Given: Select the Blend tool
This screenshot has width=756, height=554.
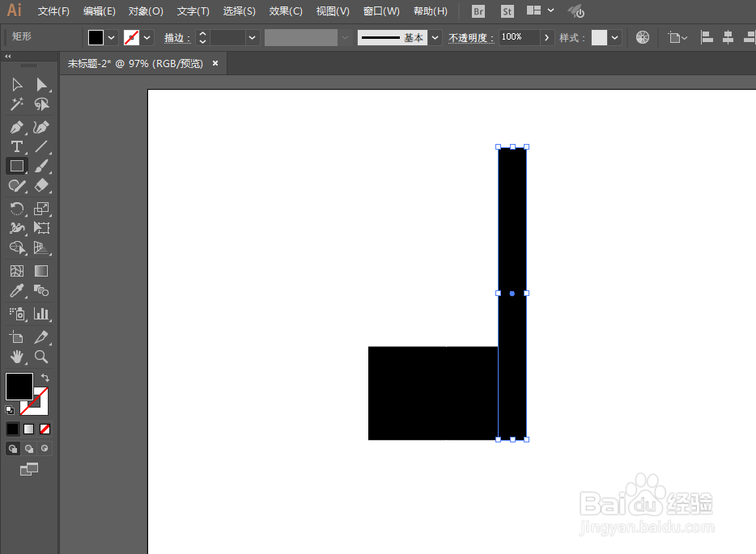Looking at the screenshot, I should pos(41,290).
